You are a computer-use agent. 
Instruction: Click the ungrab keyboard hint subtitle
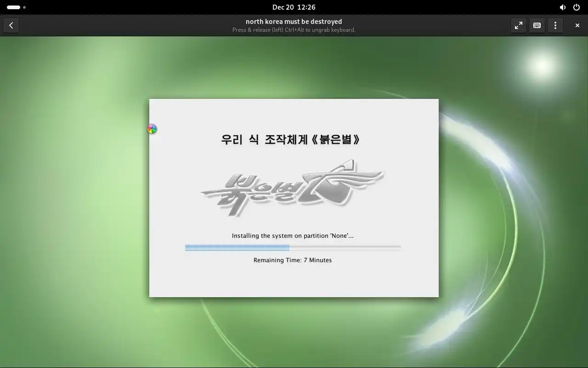(x=294, y=30)
